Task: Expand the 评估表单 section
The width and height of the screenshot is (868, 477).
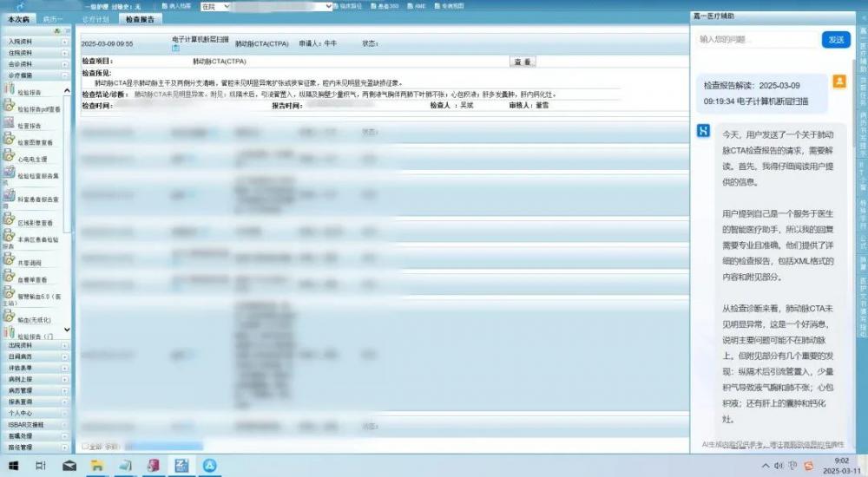Action: point(65,369)
